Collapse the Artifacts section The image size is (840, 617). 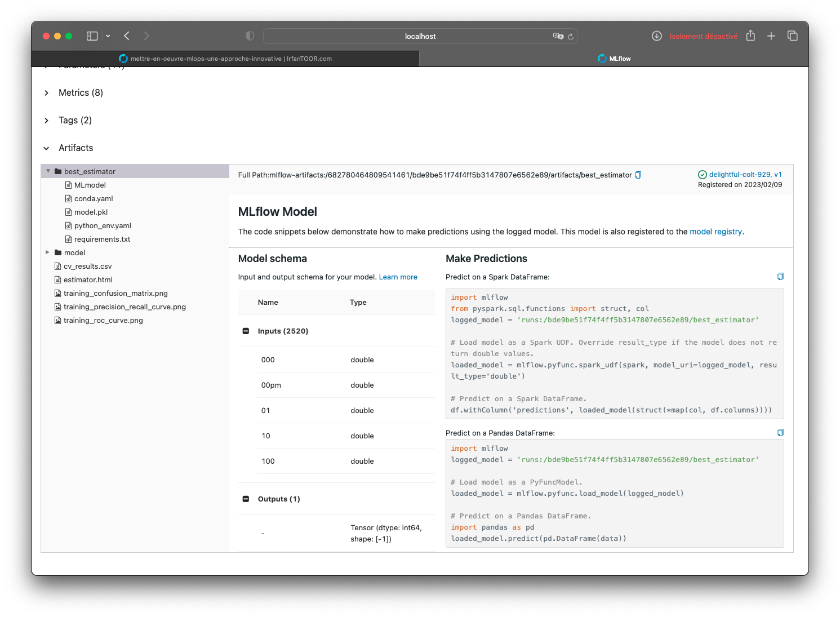pos(46,148)
